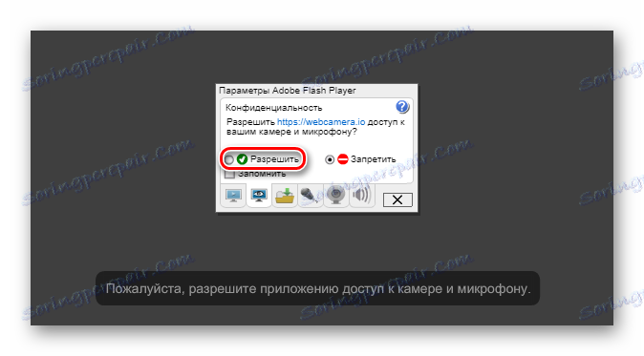Click the red Deny icon
Image resolution: width=644 pixels, height=356 pixels.
coord(342,159)
